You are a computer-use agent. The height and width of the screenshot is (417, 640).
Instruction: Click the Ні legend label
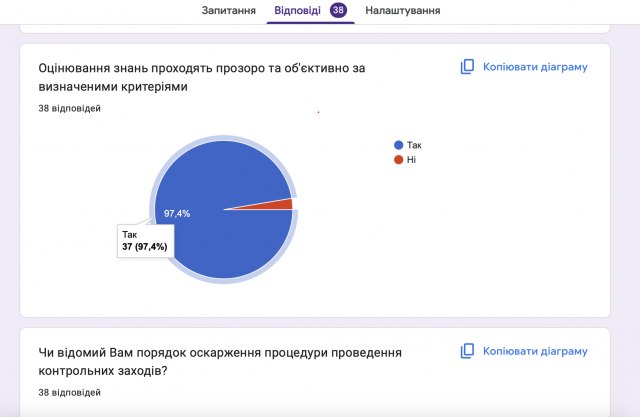click(411, 160)
